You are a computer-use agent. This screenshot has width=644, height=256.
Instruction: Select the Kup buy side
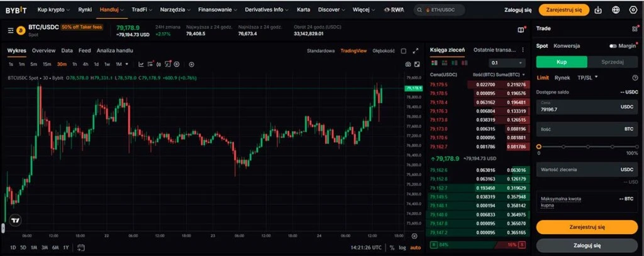[x=562, y=62]
